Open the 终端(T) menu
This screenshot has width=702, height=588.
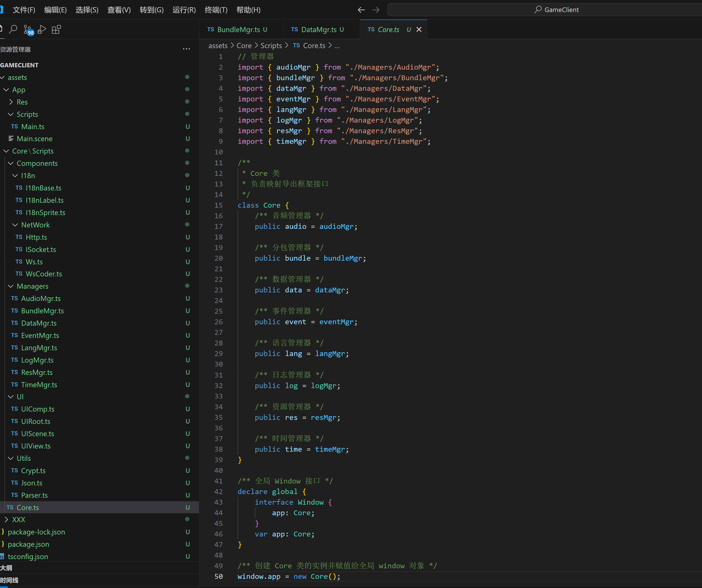click(216, 10)
